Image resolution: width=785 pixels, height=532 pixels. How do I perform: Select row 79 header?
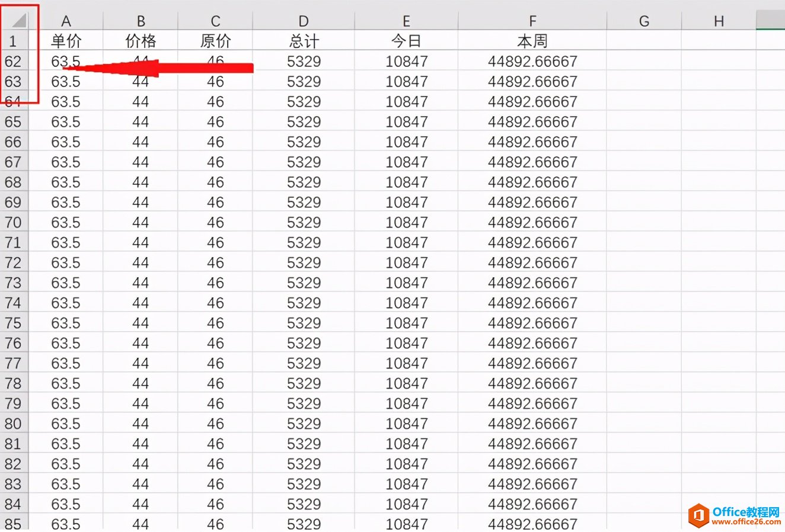click(x=14, y=403)
